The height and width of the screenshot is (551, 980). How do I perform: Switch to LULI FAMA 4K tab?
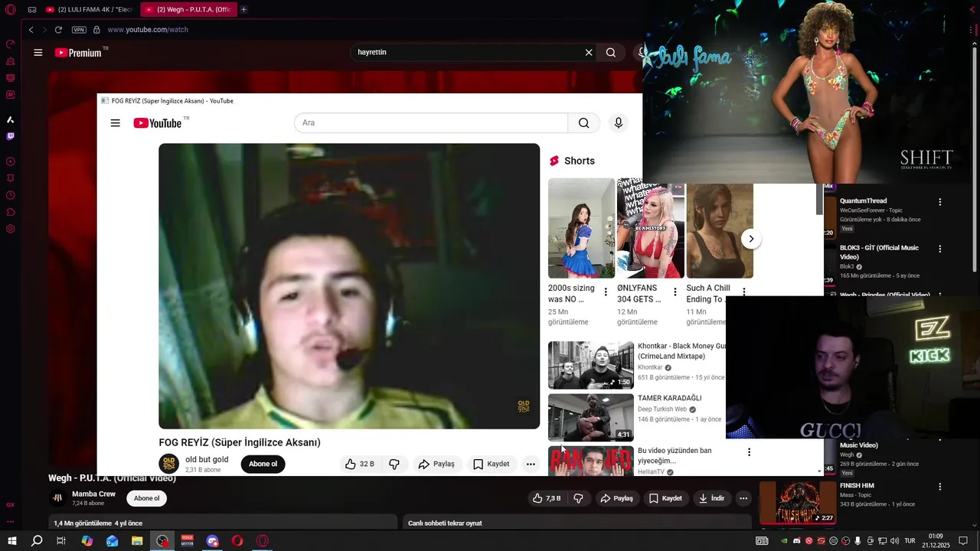89,9
